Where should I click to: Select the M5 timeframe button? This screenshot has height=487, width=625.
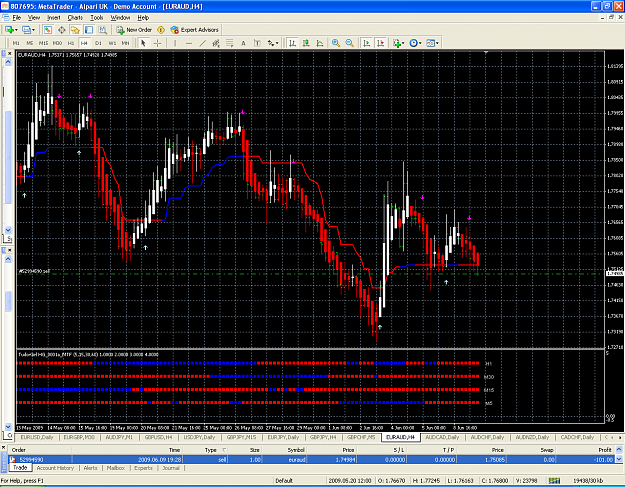(29, 43)
